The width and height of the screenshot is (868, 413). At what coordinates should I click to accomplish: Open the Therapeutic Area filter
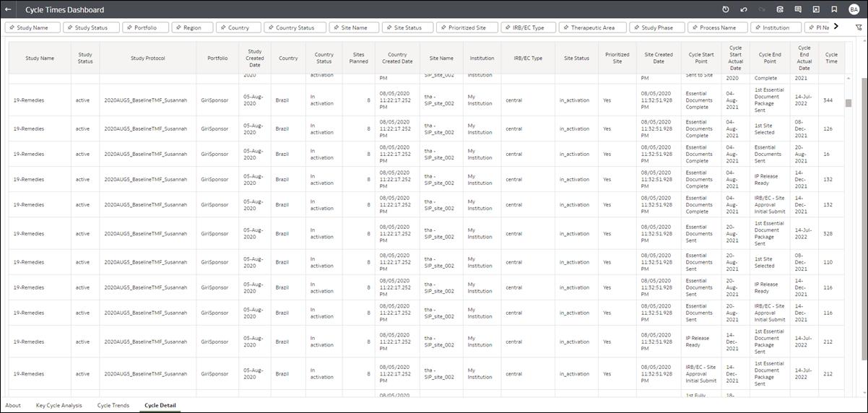coord(592,27)
